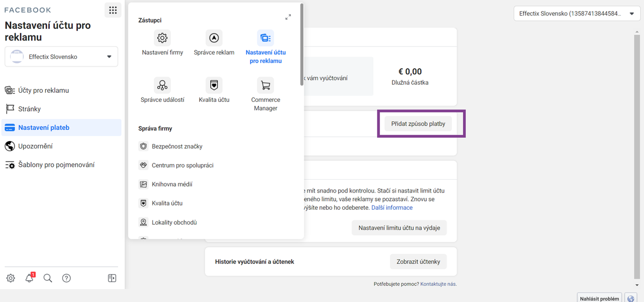Open Kvalita účtu shield shortcut icon
This screenshot has height=302, width=644.
tap(214, 85)
